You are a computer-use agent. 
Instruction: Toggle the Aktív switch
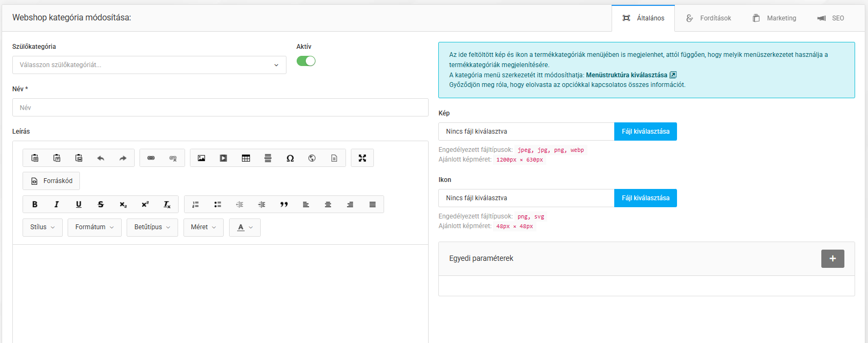(306, 61)
